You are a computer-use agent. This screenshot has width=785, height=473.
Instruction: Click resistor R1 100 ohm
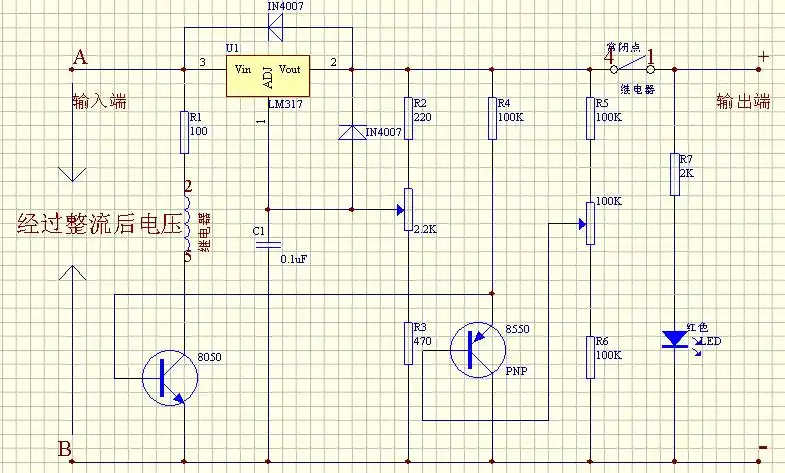(x=185, y=132)
